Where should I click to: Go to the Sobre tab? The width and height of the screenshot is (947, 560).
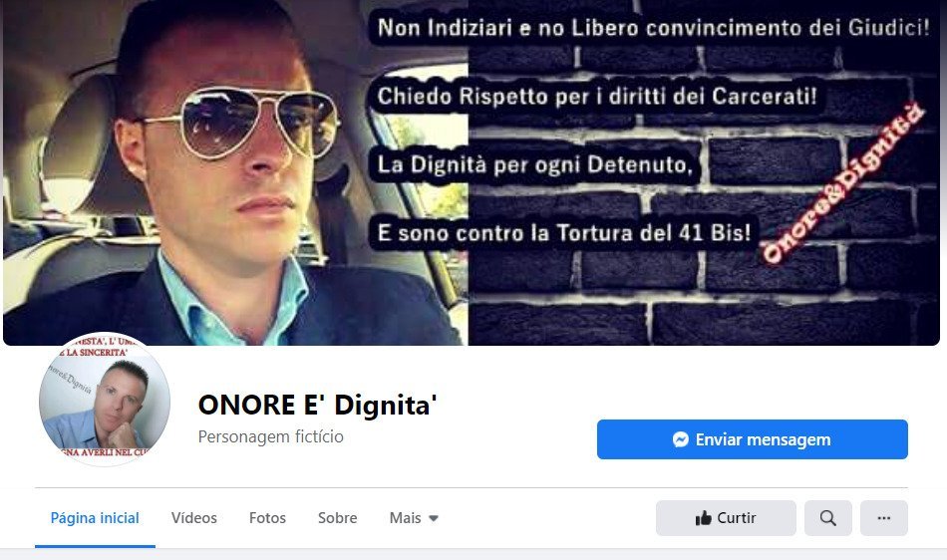[x=338, y=518]
